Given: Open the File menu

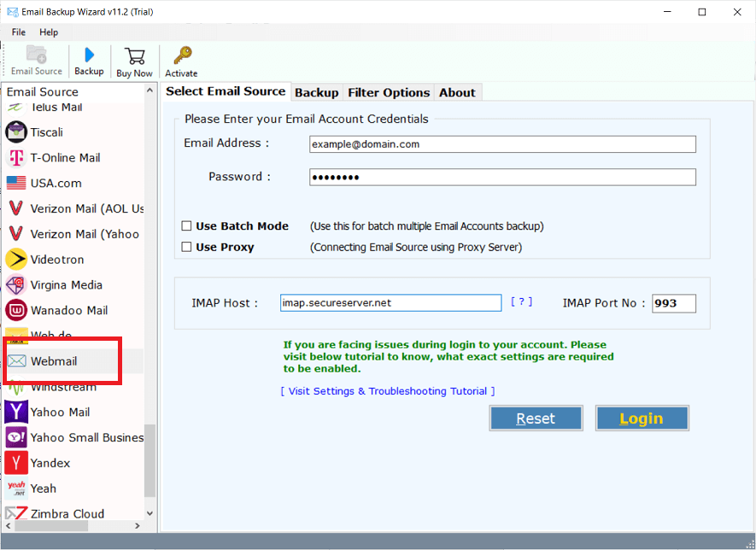Looking at the screenshot, I should [19, 32].
